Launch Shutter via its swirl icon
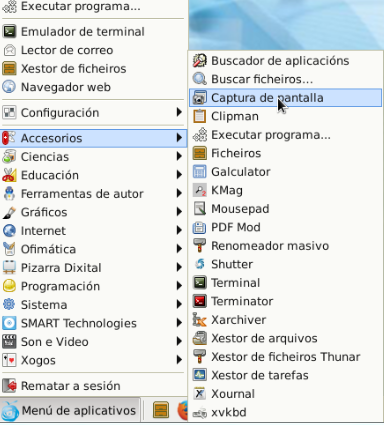 [200, 264]
